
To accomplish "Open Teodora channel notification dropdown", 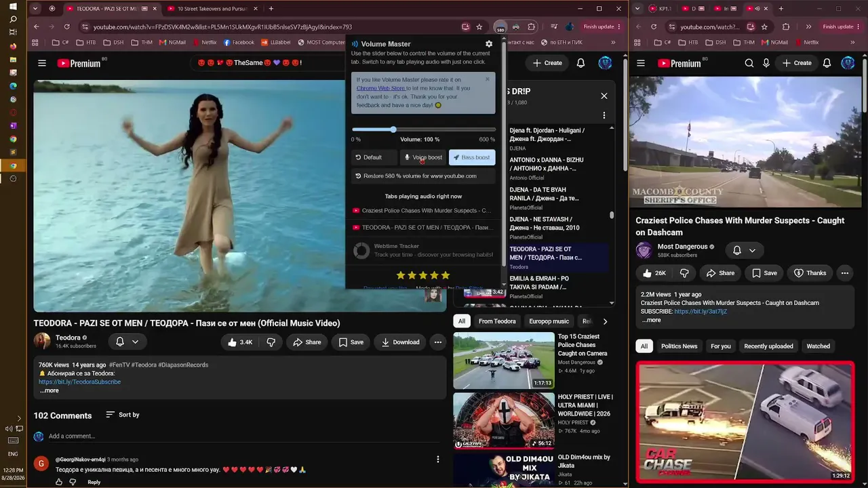I will (x=127, y=342).
